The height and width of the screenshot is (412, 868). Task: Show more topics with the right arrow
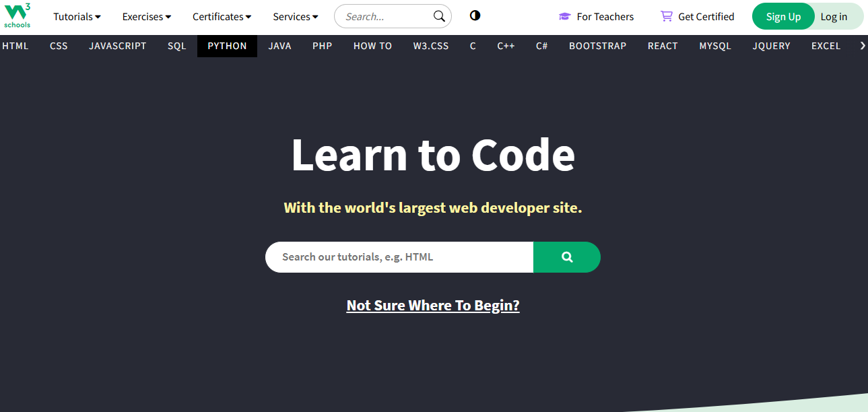click(x=863, y=46)
